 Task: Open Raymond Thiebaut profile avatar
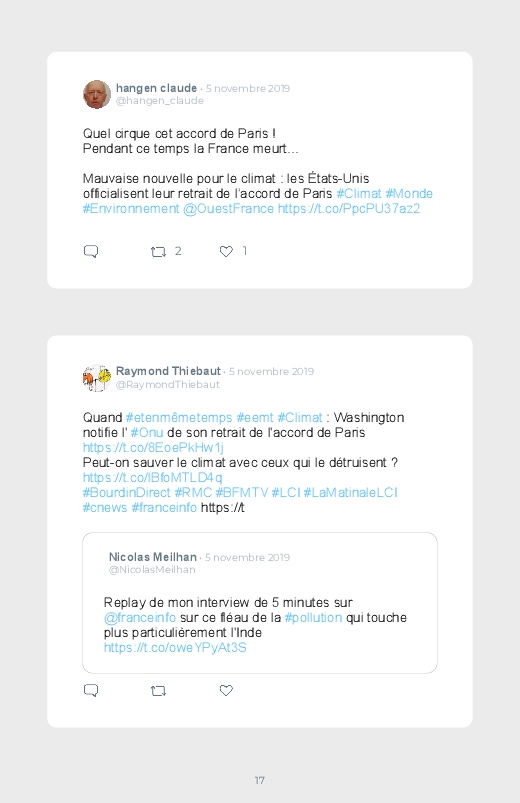click(97, 378)
